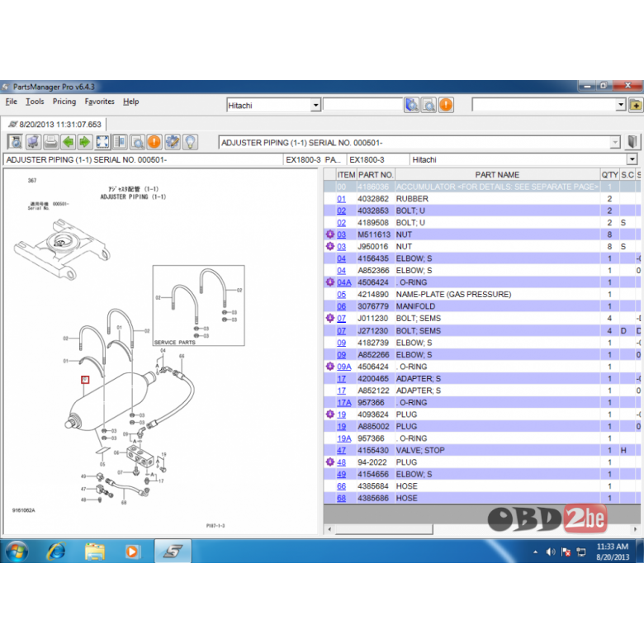Click item link 17A for O-RING 957366
644x644 pixels.
(344, 403)
